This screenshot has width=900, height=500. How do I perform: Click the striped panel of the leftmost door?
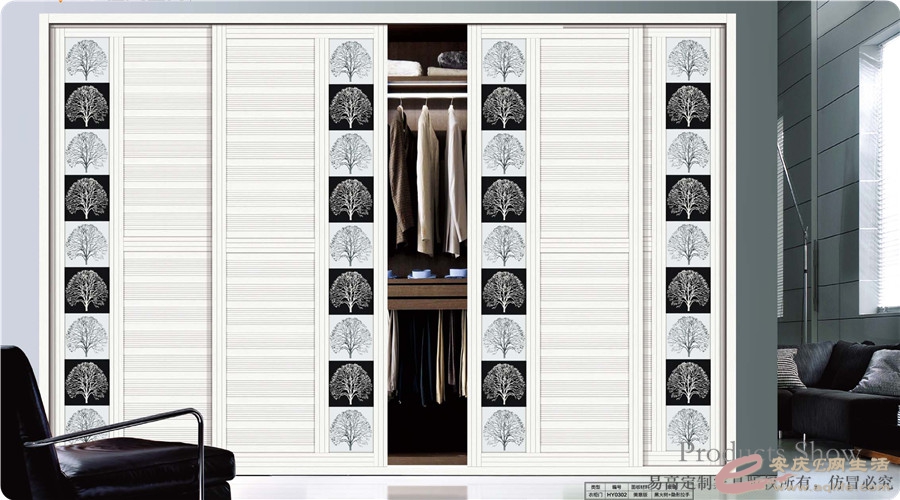coord(165,240)
